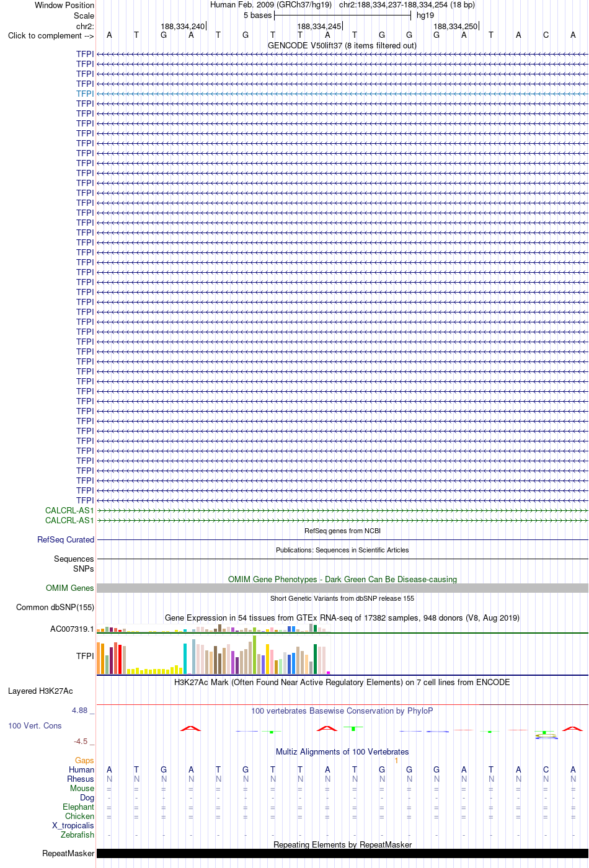Click the cyan bar in TFPI expression chart

point(185,658)
